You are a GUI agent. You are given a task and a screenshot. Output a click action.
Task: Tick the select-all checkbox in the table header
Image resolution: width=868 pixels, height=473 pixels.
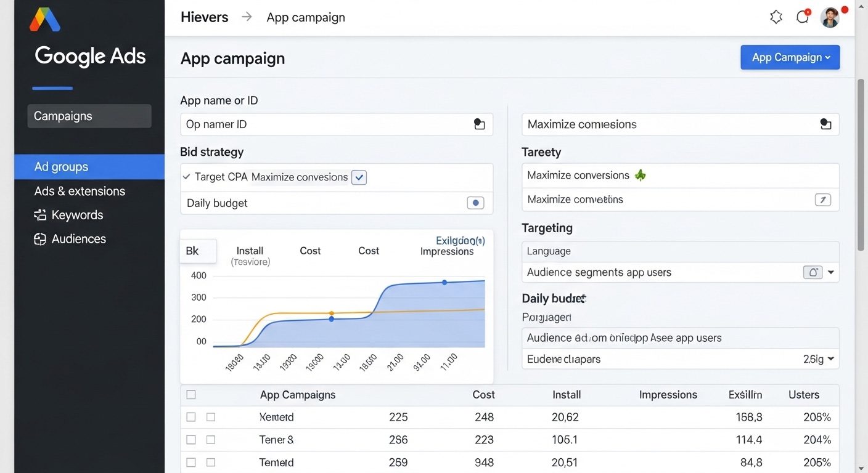click(191, 395)
